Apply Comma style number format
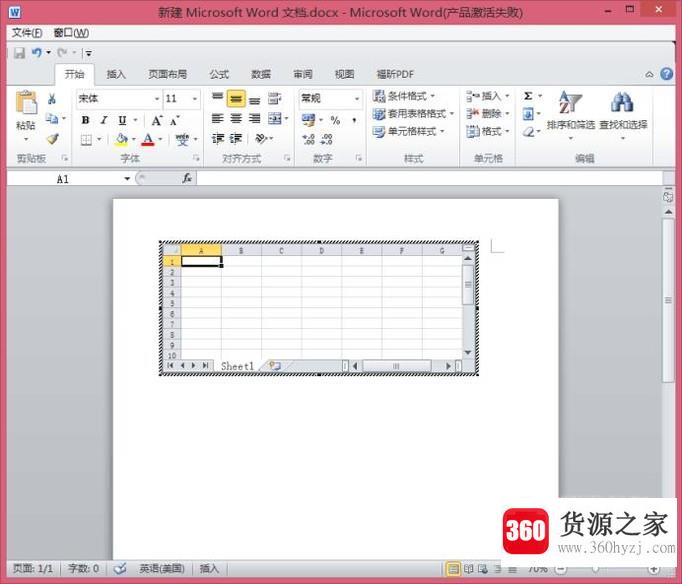 click(354, 120)
